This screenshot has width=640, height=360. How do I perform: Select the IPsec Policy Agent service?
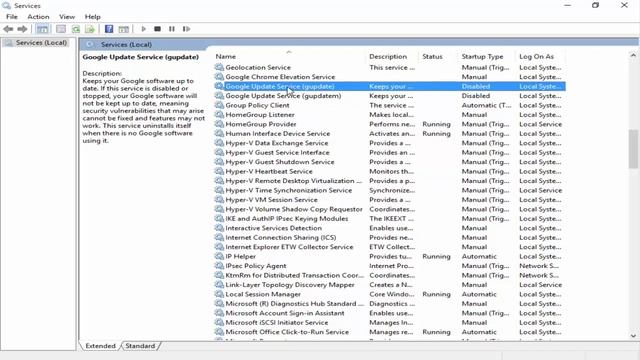click(389, 266)
